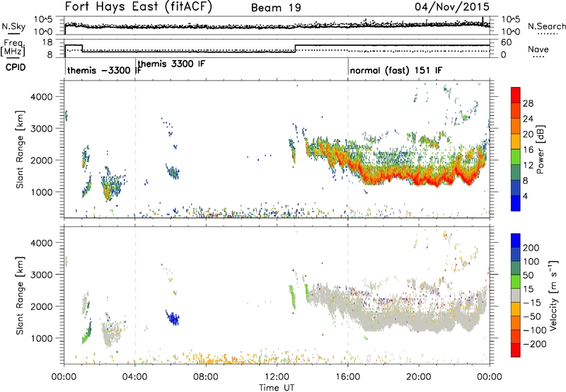Select the 'Freq. [MHz]' axis label

pos(13,47)
